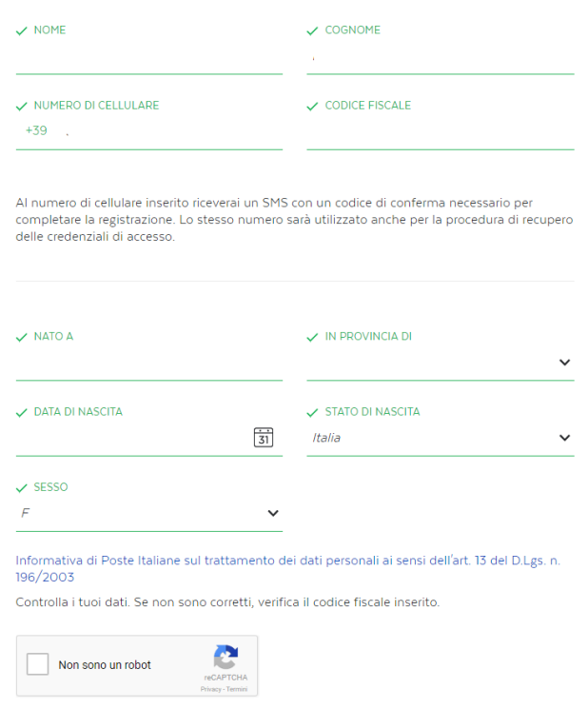Click the checkmark next to CODICE FISCALE

click(312, 107)
